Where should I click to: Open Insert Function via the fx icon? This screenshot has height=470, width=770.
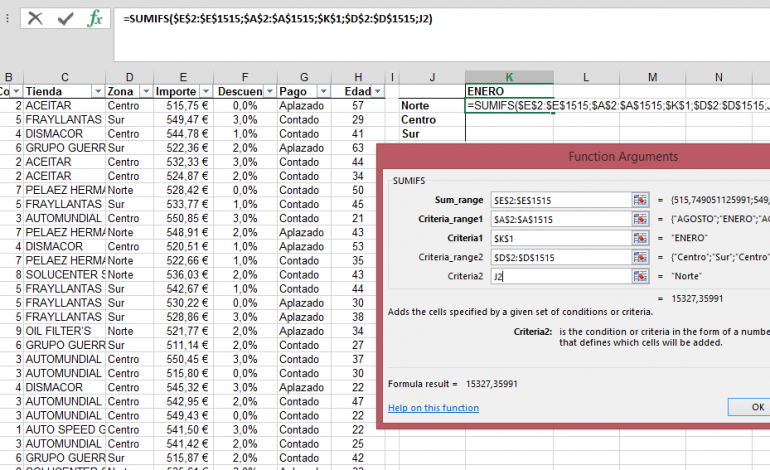tap(95, 19)
